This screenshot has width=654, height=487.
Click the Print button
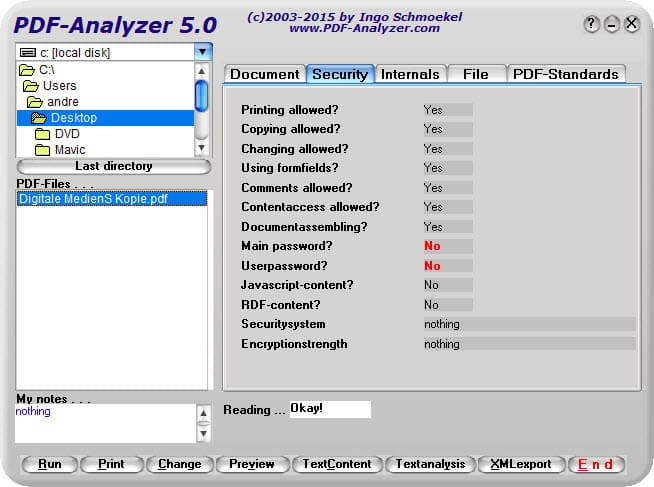coord(111,464)
